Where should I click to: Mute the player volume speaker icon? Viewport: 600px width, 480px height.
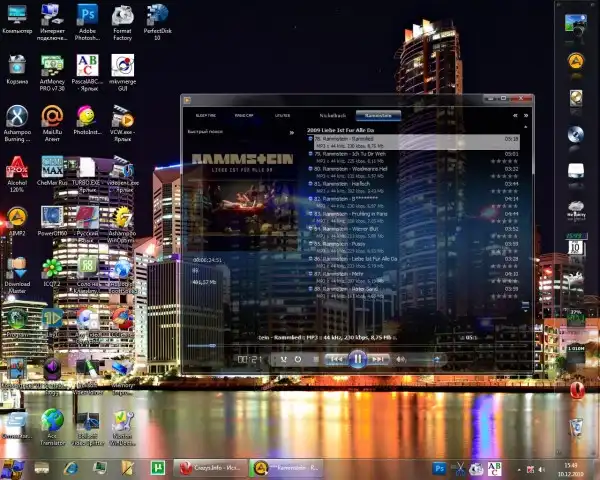(x=401, y=358)
